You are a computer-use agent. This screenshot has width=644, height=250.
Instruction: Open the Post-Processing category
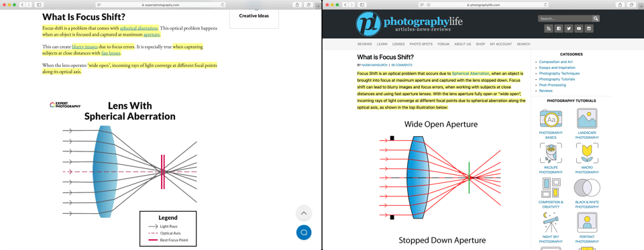[552, 85]
